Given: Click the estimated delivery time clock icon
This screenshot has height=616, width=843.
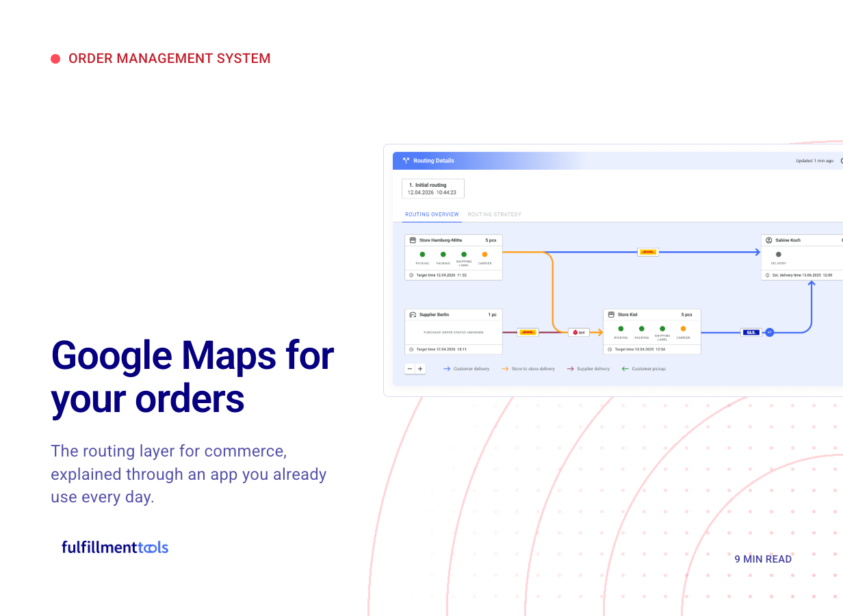Looking at the screenshot, I should coord(768,275).
